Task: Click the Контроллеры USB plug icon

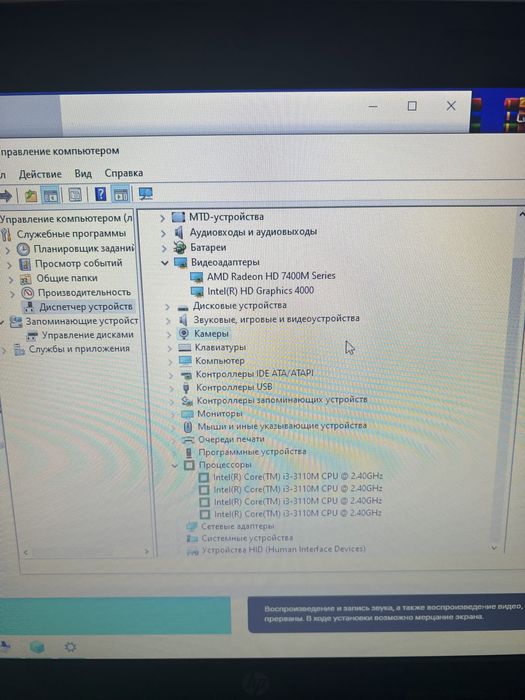Action: [x=186, y=387]
